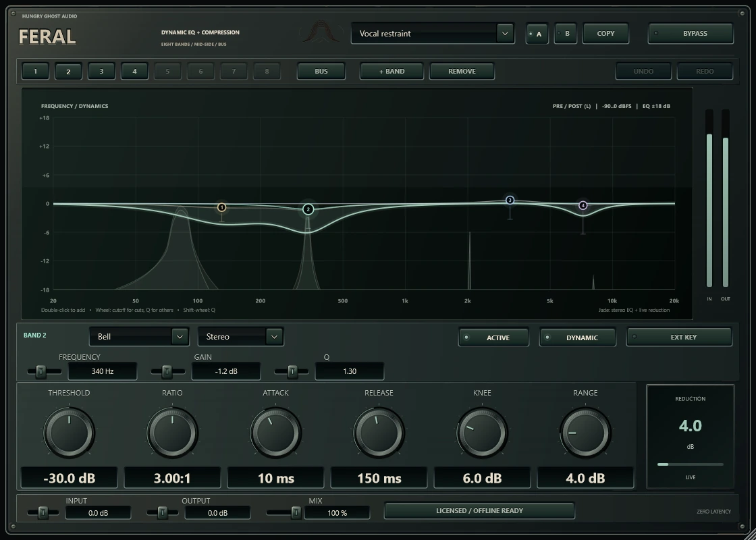Click the BAND 2 label

[x=34, y=335]
